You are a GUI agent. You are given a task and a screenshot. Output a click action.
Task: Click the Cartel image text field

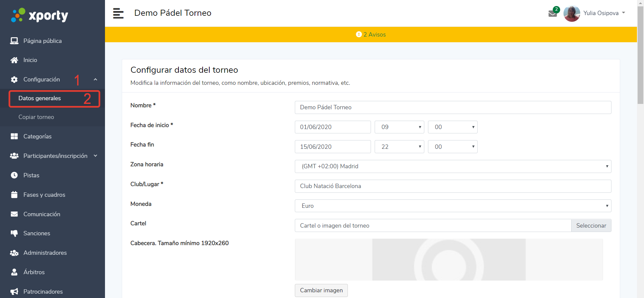[433, 226]
